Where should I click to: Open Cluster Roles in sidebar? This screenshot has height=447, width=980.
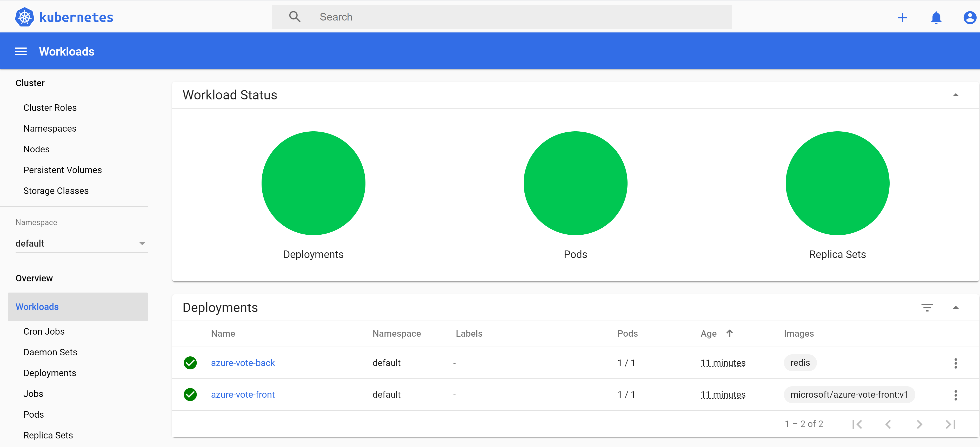coord(50,107)
